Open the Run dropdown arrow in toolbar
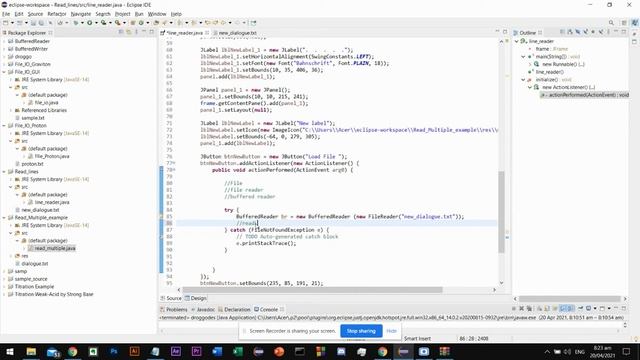The image size is (640, 360). (x=96, y=23)
